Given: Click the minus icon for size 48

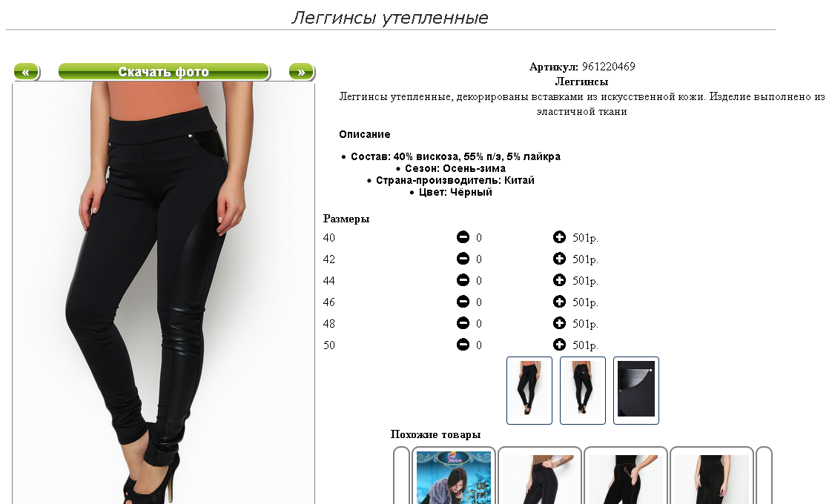Looking at the screenshot, I should pyautogui.click(x=463, y=323).
